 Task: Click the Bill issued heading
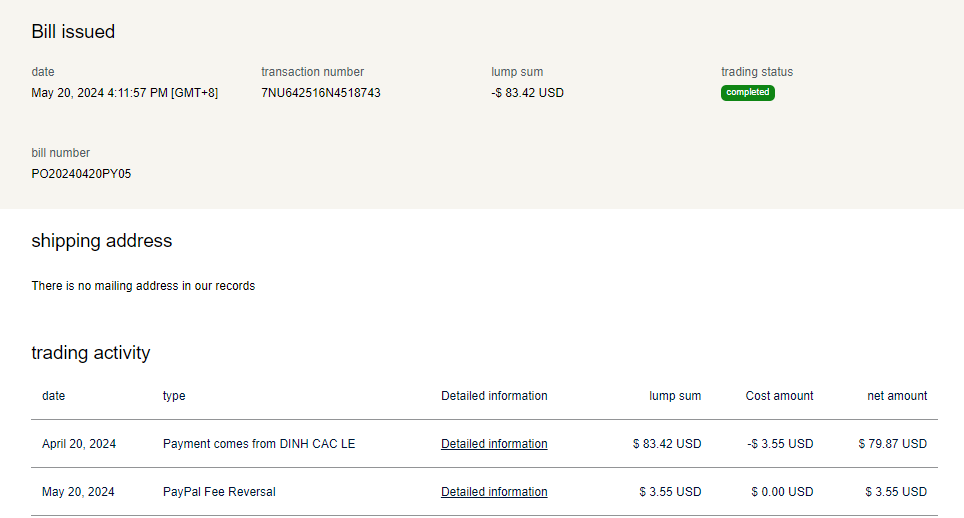[73, 32]
